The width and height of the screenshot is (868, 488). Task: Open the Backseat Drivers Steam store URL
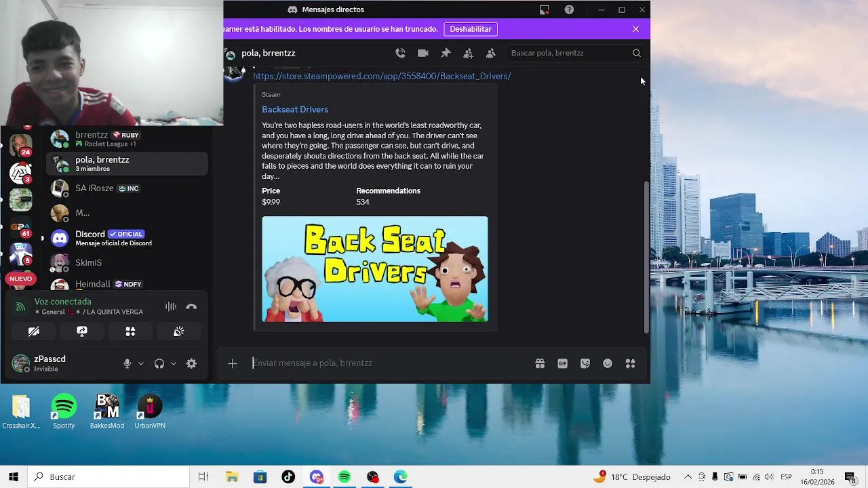pos(382,76)
